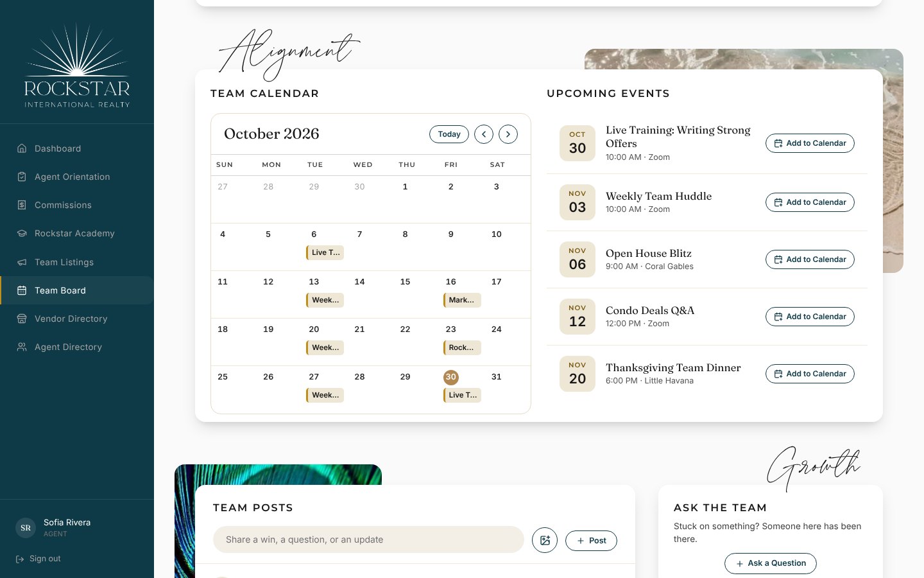The image size is (924, 578).
Task: Add Condo Deals Q&A to calendar
Action: tap(810, 317)
